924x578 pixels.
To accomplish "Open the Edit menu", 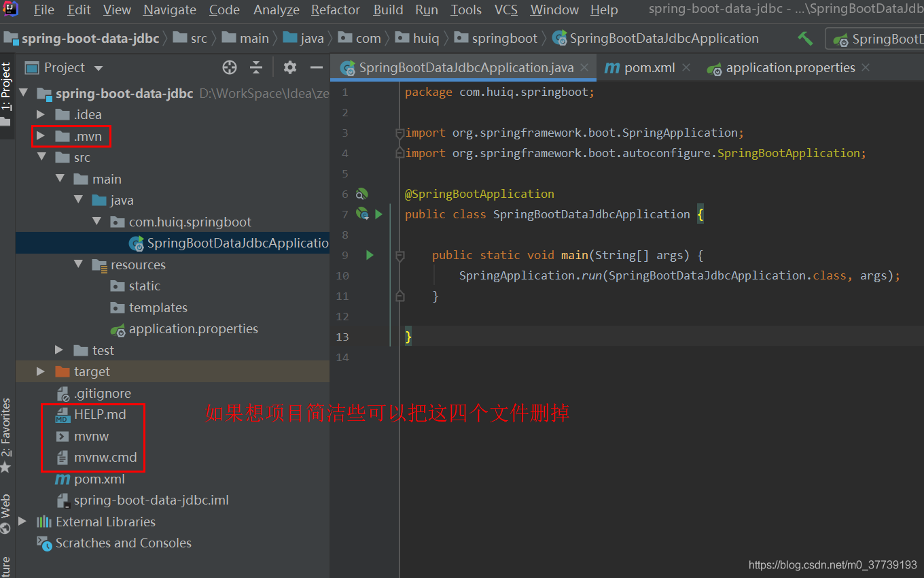I will point(79,10).
